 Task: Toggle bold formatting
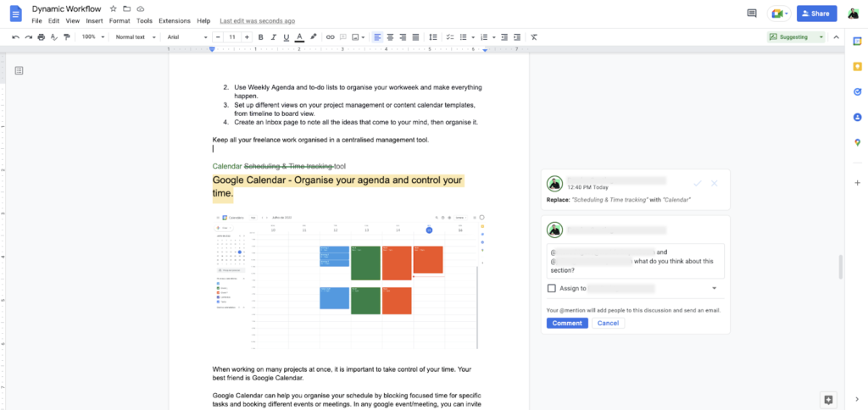(260, 37)
